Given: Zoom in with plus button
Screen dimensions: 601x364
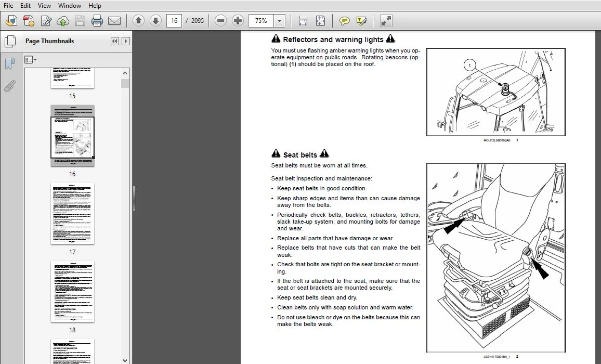Looking at the screenshot, I should click(x=238, y=21).
